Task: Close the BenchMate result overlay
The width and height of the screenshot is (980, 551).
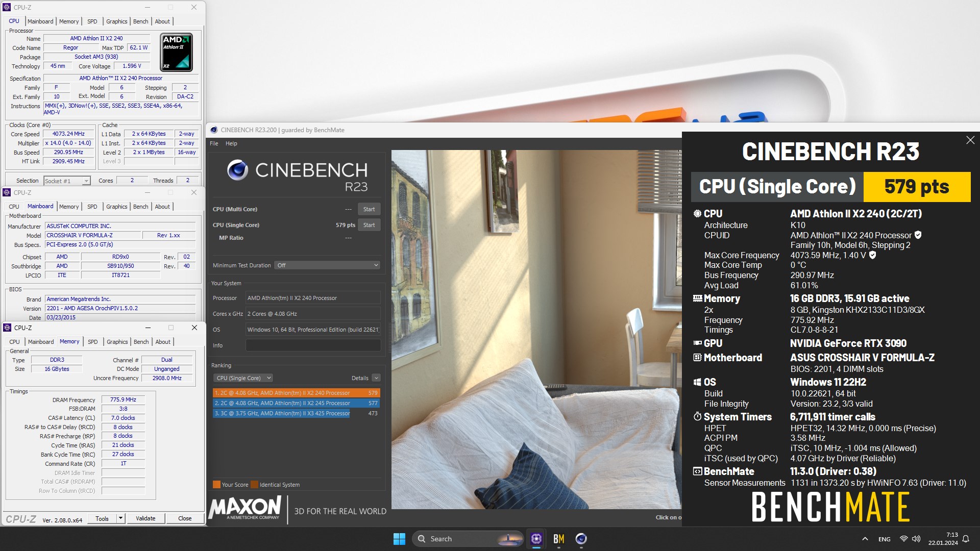Action: pos(970,140)
